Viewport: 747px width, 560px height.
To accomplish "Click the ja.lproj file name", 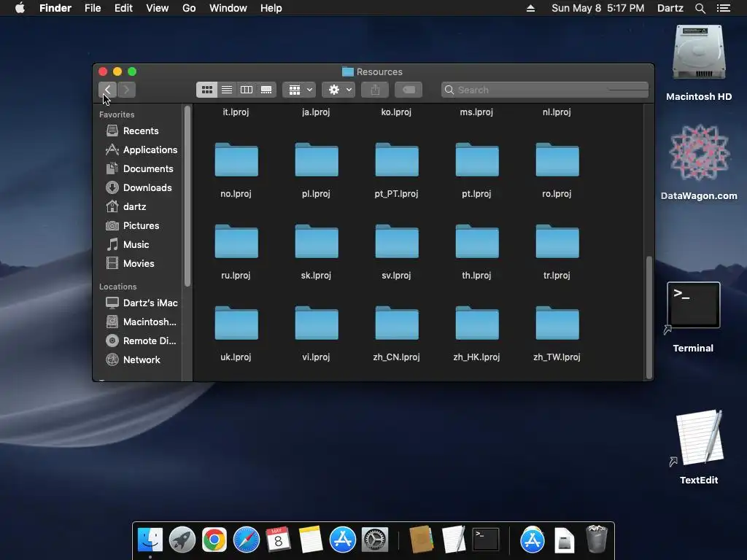I will point(316,112).
